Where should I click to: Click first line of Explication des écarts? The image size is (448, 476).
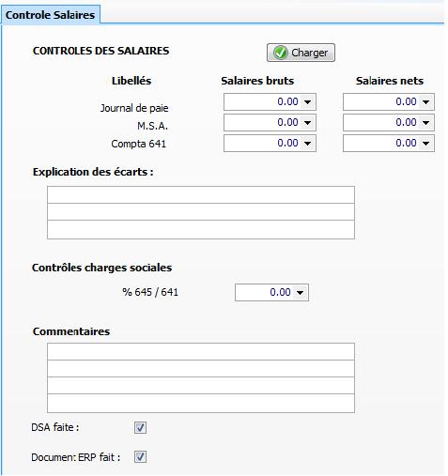click(x=201, y=195)
